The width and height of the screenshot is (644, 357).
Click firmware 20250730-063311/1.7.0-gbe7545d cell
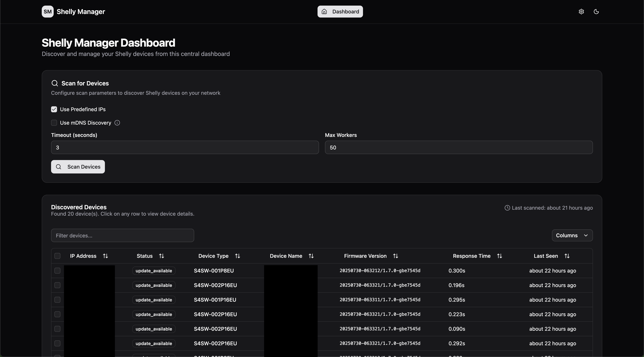[380, 300]
